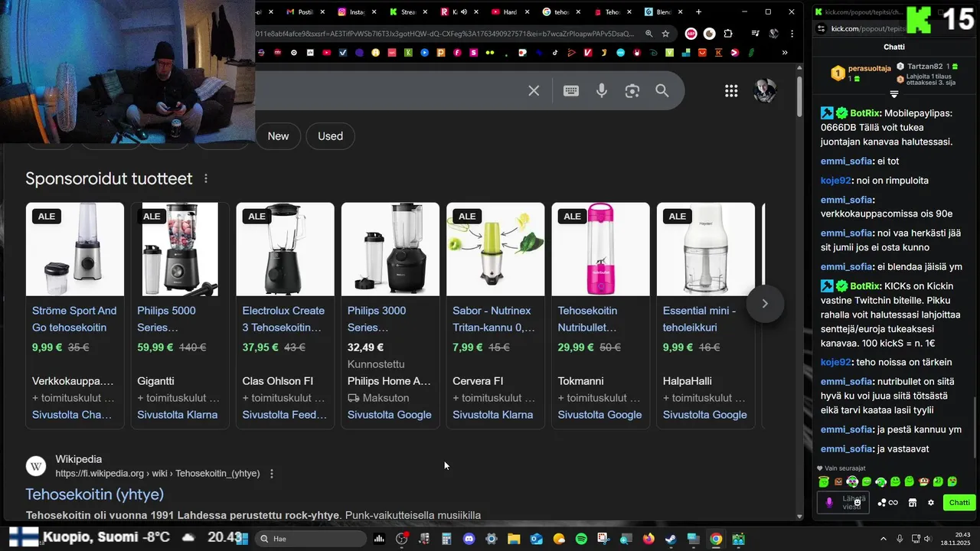Open a new Chrome tab
980x551 pixels.
698,11
